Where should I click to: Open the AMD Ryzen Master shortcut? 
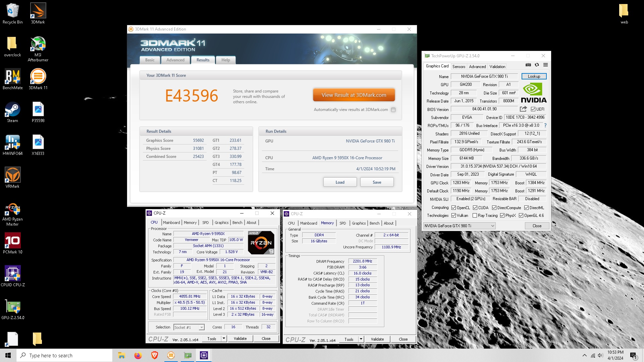click(x=12, y=214)
